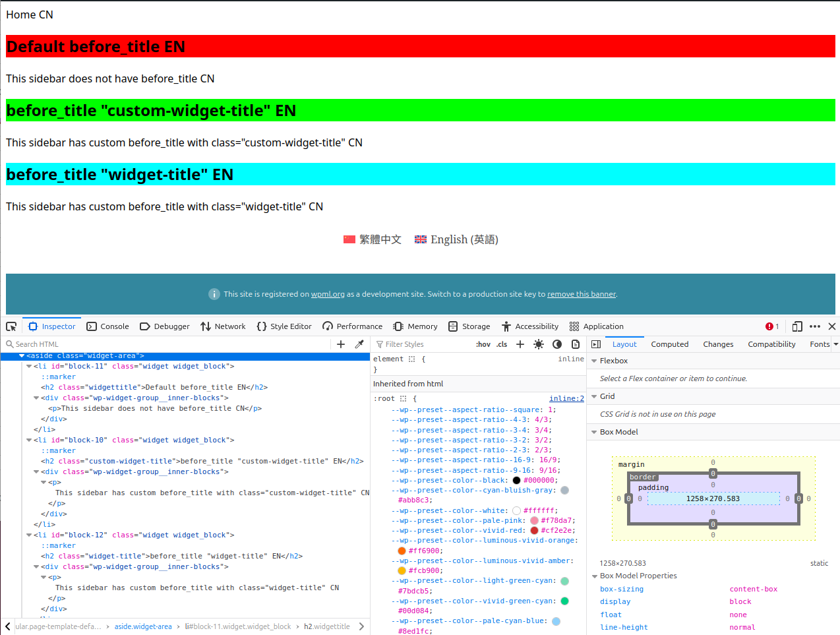This screenshot has width=840, height=635.
Task: Add a new style rule
Action: pos(520,344)
